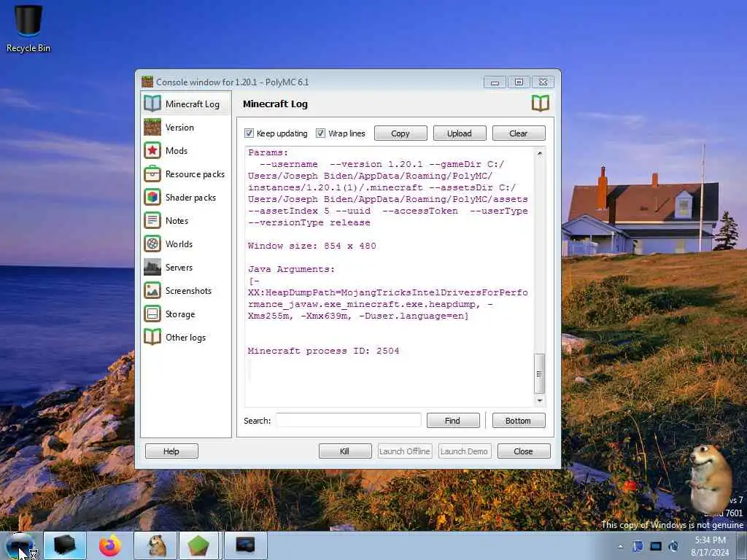
Task: Click the 'Java Arguments:' log line
Action: tap(291, 269)
